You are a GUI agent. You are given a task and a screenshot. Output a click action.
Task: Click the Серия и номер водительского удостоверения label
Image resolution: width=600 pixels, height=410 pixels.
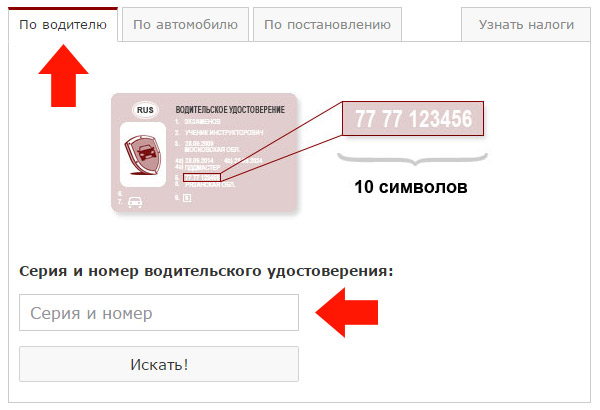[206, 271]
